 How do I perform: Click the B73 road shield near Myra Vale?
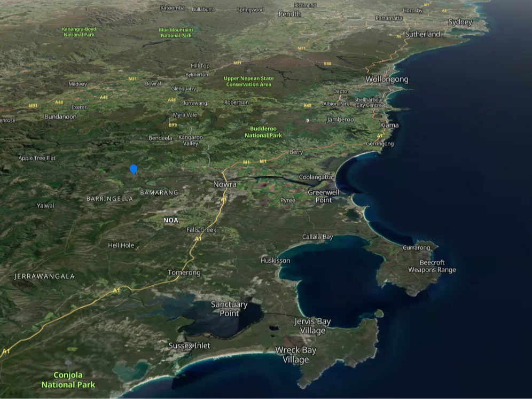click(x=173, y=125)
